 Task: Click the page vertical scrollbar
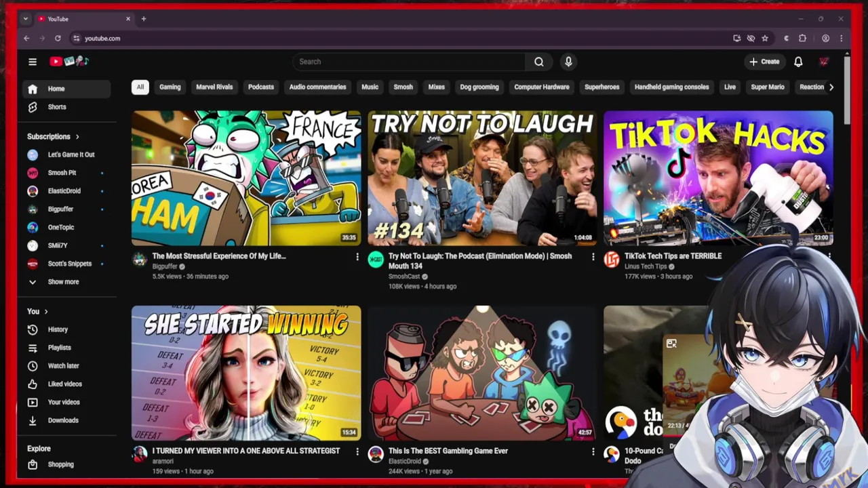847,90
